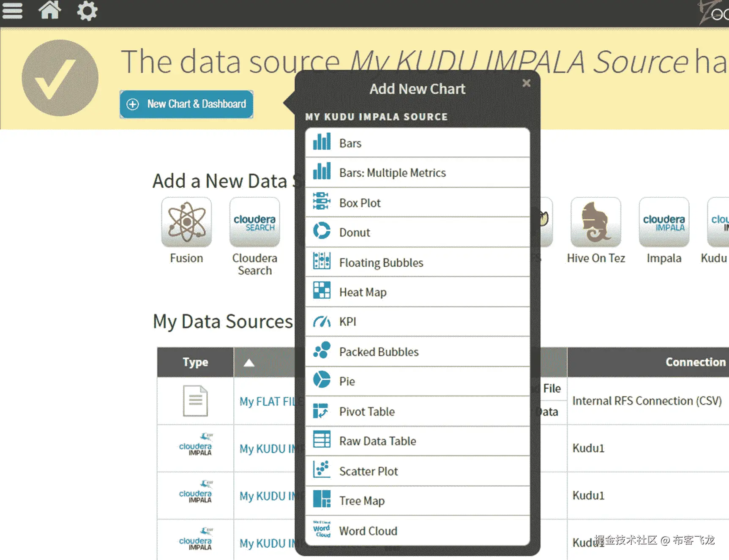Click New Chart & Dashboard button
Viewport: 729px width, 560px height.
click(186, 104)
